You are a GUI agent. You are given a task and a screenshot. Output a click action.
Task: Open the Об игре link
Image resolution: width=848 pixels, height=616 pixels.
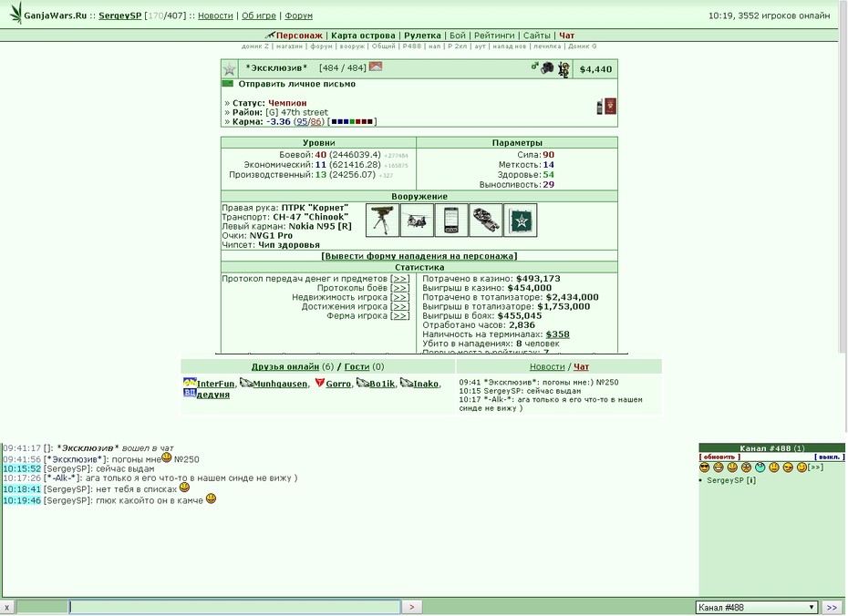tap(259, 15)
